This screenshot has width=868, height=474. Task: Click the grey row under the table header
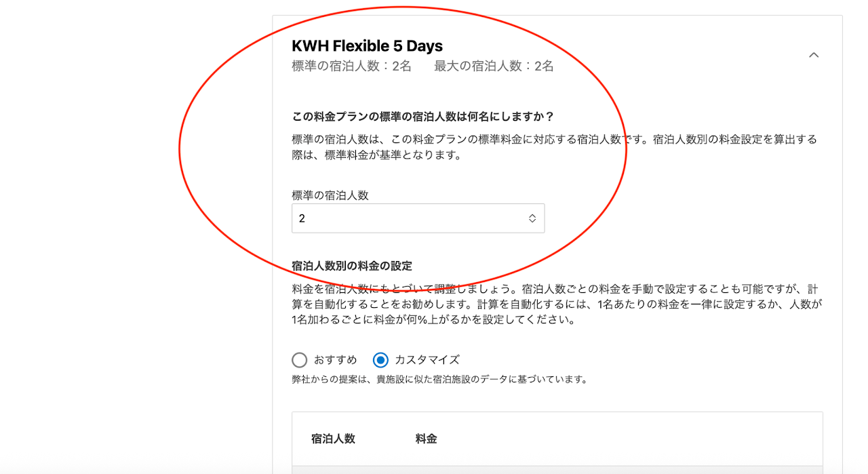[x=557, y=469]
